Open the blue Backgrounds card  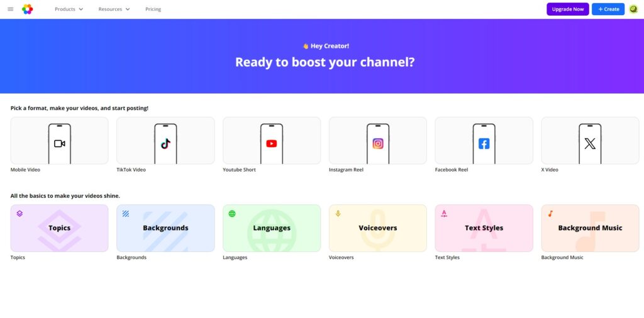(x=165, y=228)
